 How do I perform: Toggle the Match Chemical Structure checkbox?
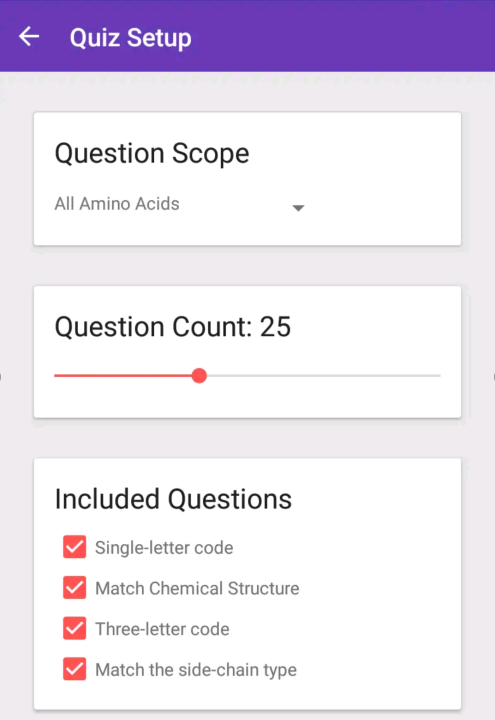tap(74, 588)
